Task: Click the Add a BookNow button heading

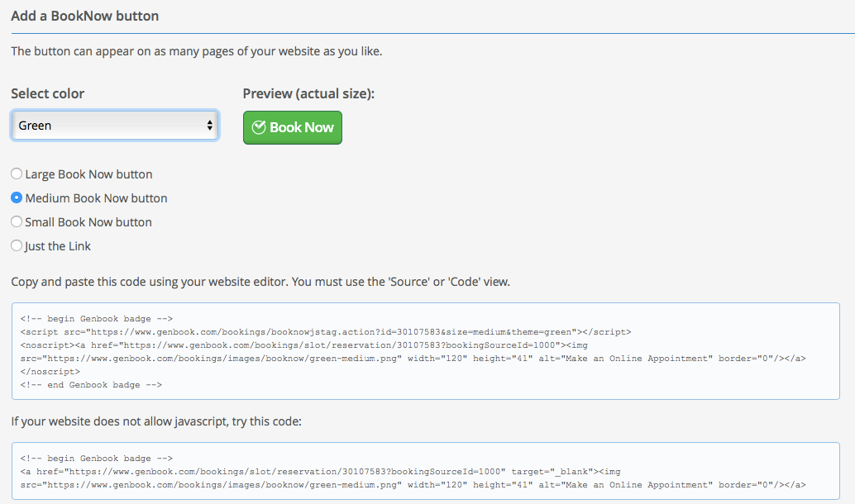Action: coord(85,15)
